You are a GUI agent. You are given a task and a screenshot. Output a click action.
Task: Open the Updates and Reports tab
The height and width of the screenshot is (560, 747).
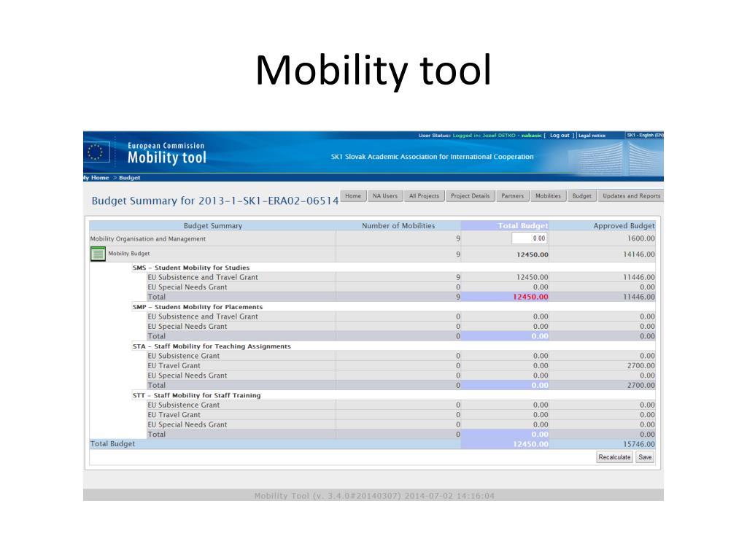pos(631,195)
